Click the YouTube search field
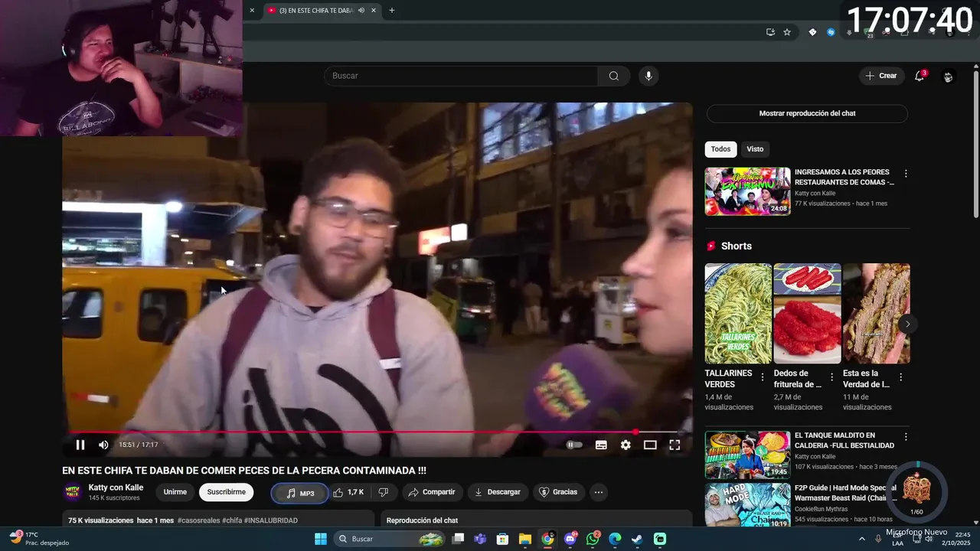 coord(461,76)
